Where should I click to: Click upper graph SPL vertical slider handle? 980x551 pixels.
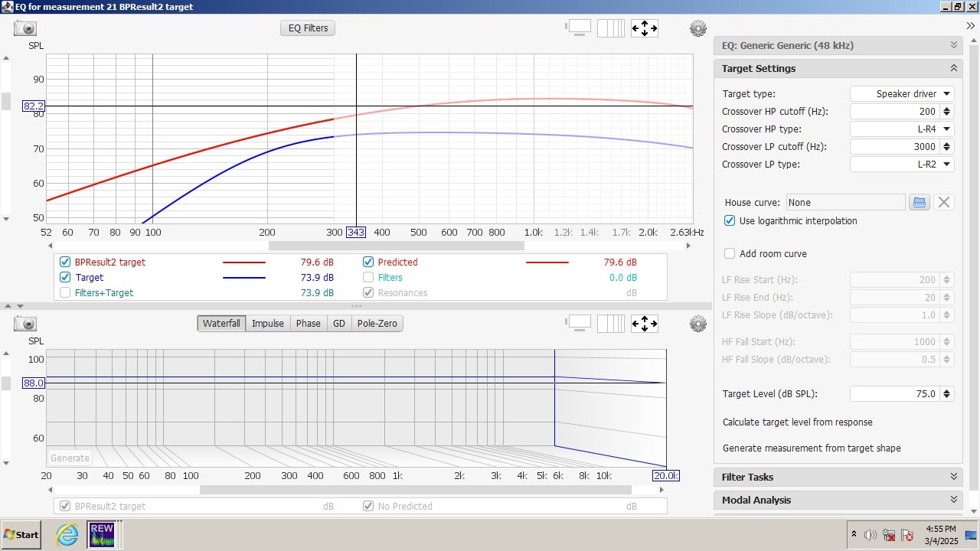(6, 102)
